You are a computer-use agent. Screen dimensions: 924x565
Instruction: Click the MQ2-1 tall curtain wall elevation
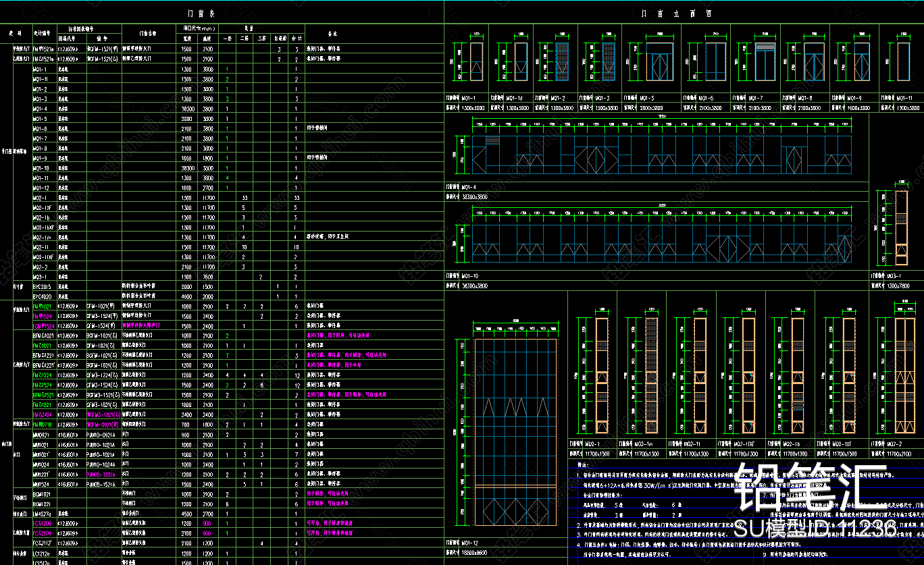click(x=601, y=375)
